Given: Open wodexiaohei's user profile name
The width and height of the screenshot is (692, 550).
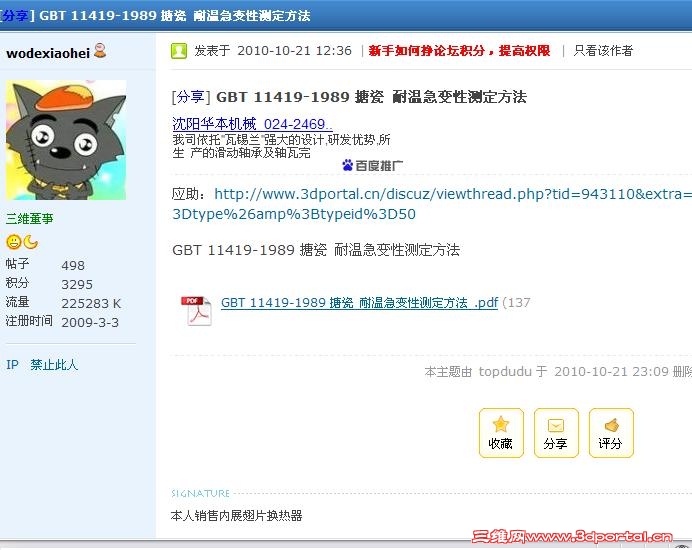Looking at the screenshot, I should click(x=48, y=53).
